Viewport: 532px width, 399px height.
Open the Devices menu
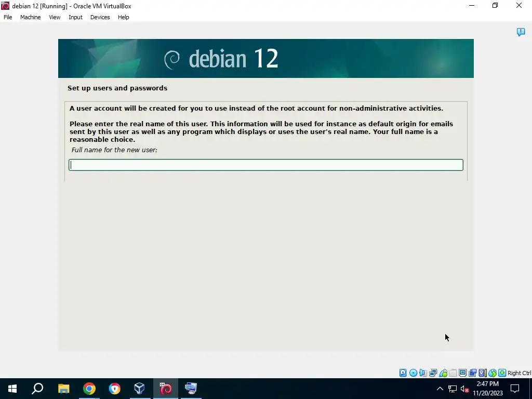100,17
